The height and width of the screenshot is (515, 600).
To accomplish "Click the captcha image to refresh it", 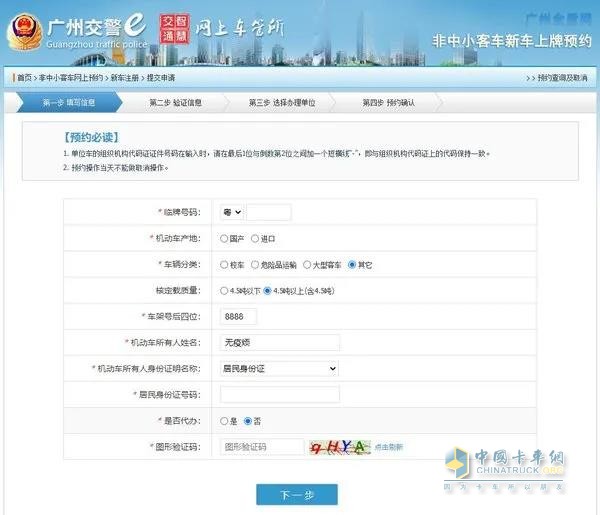I will tap(340, 447).
